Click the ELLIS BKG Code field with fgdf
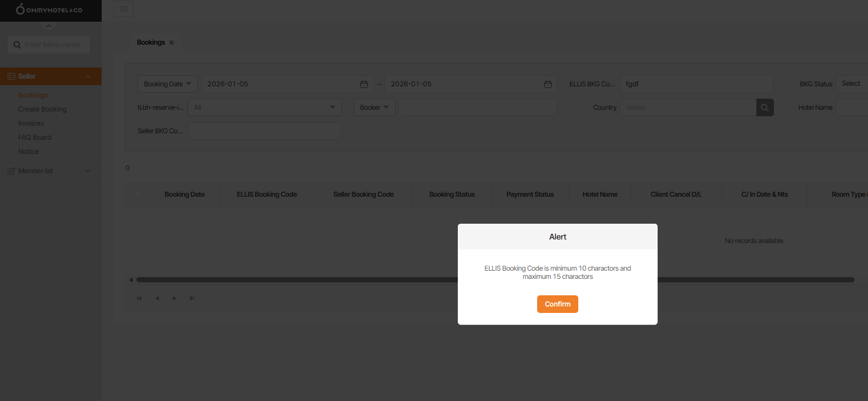The image size is (868, 401). (x=696, y=84)
